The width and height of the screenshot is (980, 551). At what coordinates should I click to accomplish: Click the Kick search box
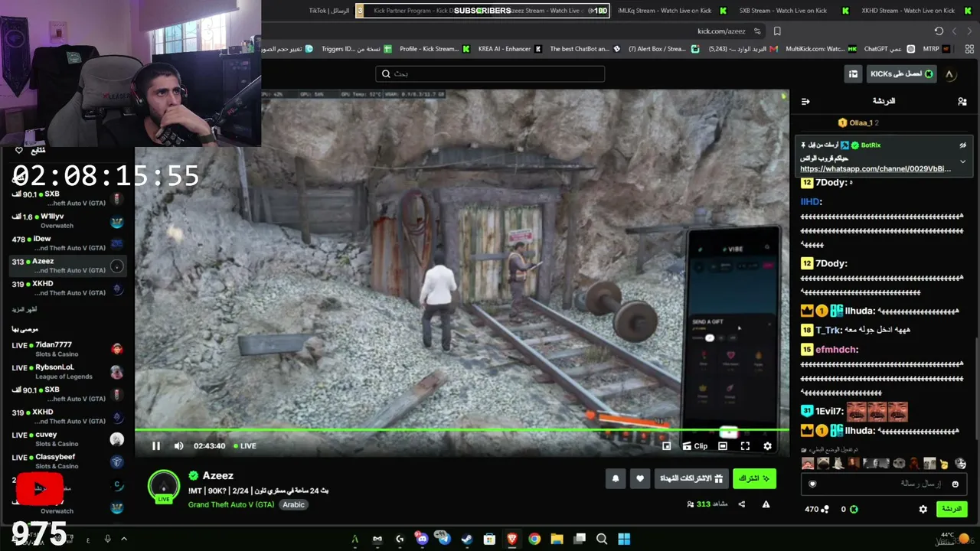(x=490, y=73)
